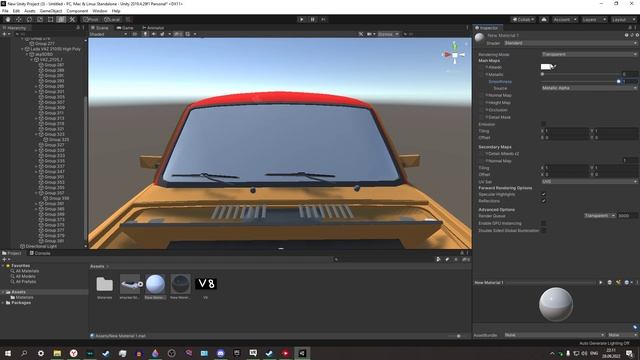This screenshot has width=640, height=360.
Task: Select the Rect transform tool
Action: (50, 19)
